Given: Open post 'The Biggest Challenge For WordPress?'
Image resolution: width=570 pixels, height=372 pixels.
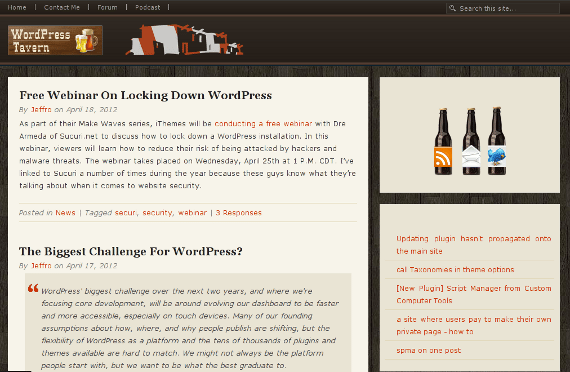Looking at the screenshot, I should tap(131, 251).
